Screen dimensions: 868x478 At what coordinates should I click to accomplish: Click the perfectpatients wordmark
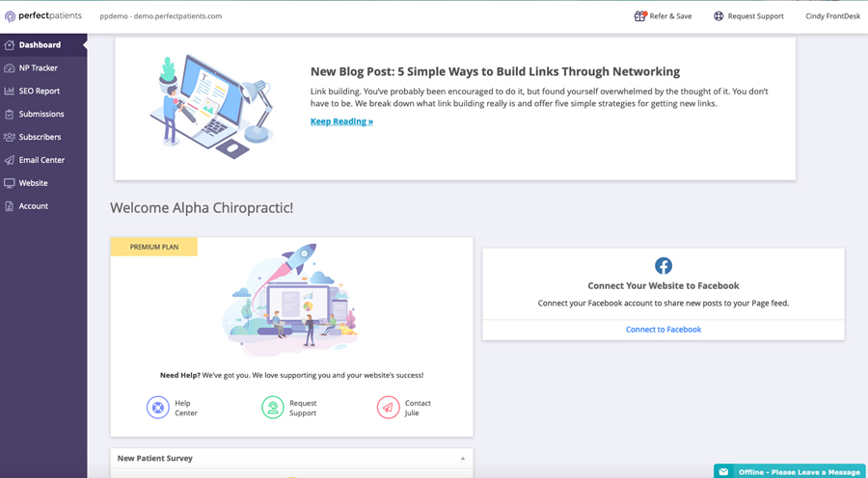coord(50,15)
